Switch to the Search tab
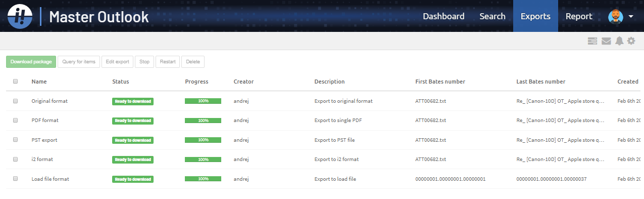Viewport: 644px width, 199px height. tap(492, 16)
